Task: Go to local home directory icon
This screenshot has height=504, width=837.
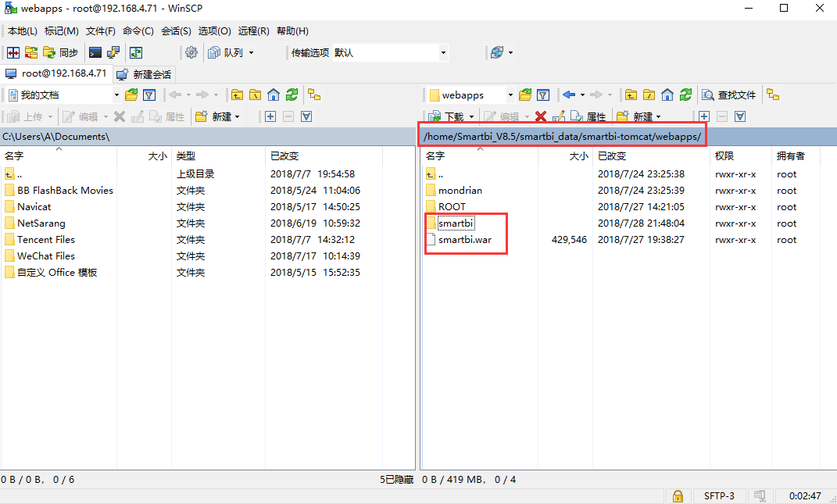Action: pos(274,95)
